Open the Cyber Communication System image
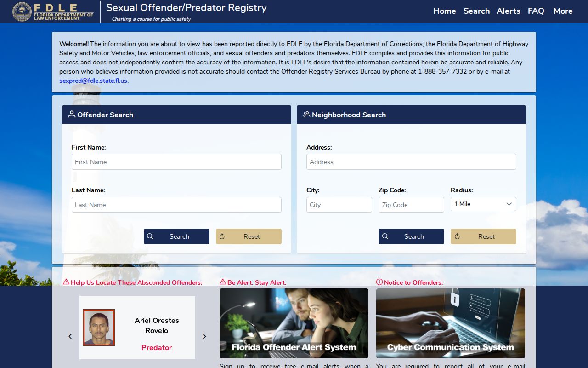588x368 pixels. point(451,323)
